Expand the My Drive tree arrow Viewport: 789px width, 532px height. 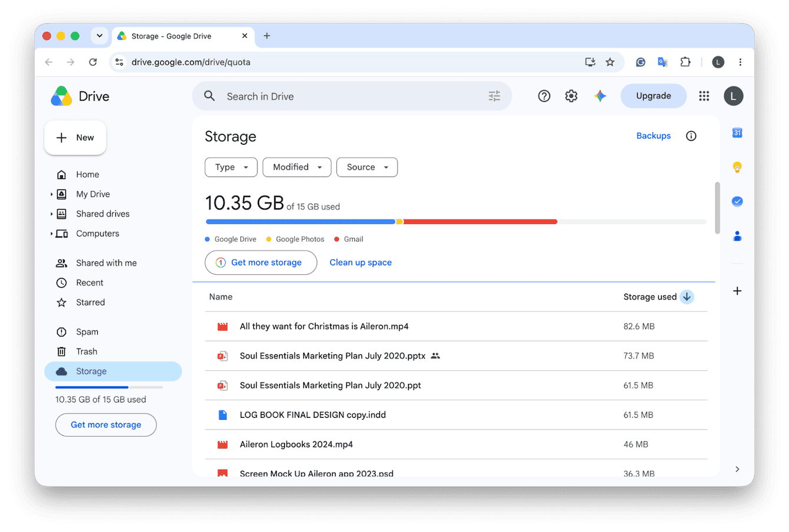[51, 194]
